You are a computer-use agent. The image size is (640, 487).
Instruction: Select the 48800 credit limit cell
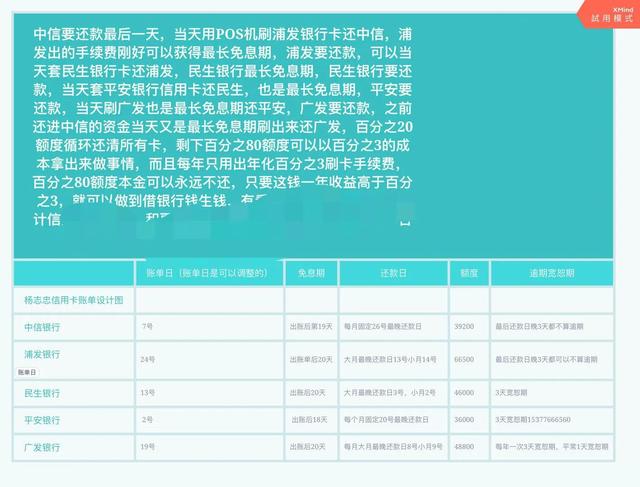click(469, 447)
